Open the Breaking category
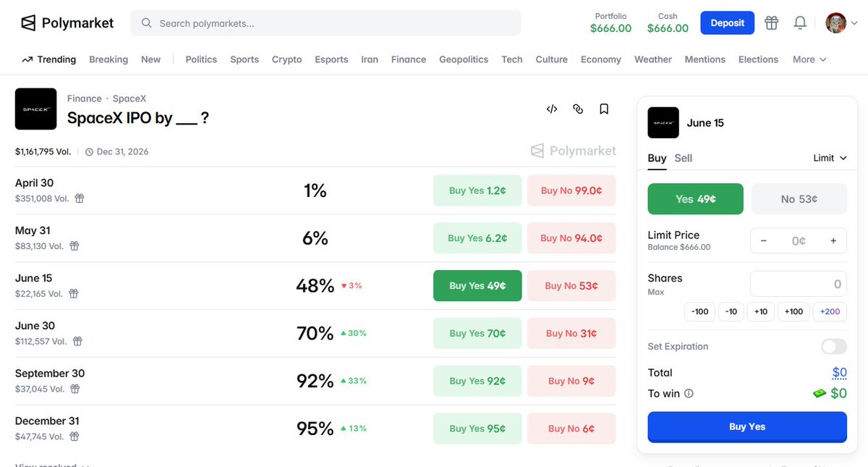Screen dimensions: 868x467 pos(109,59)
